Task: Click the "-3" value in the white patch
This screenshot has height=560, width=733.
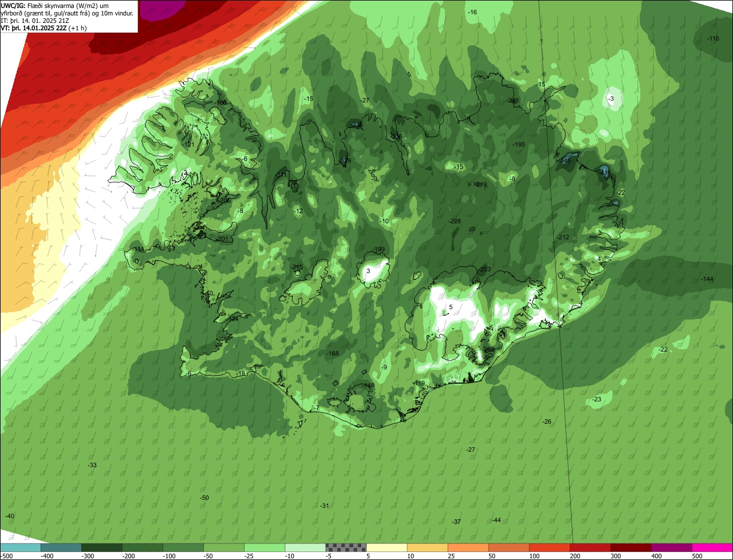Action: 611,98
